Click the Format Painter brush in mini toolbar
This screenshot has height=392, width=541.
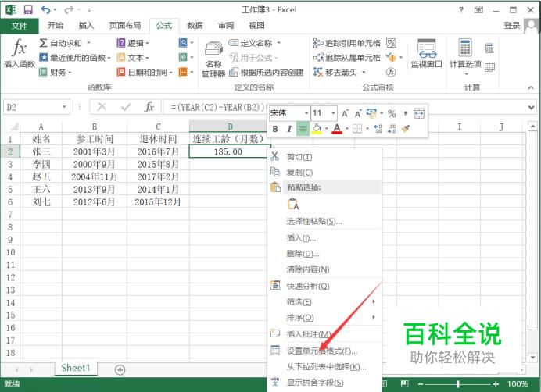point(406,129)
